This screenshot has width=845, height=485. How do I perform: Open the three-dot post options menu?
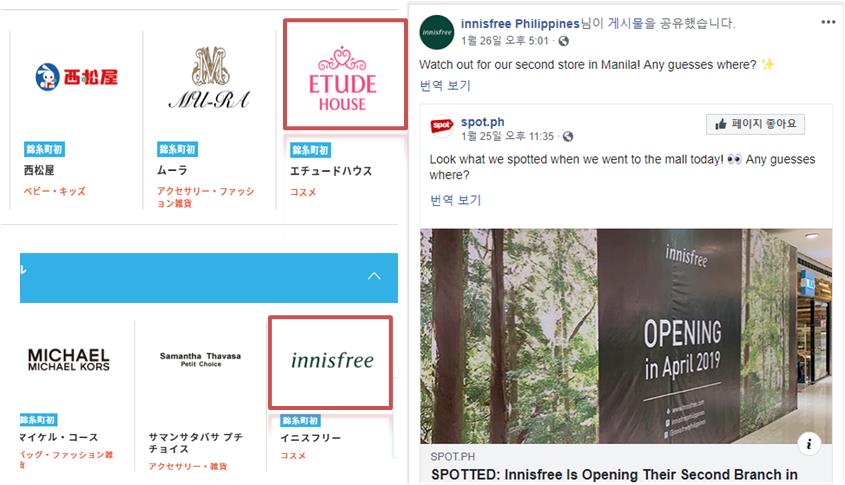pos(828,22)
